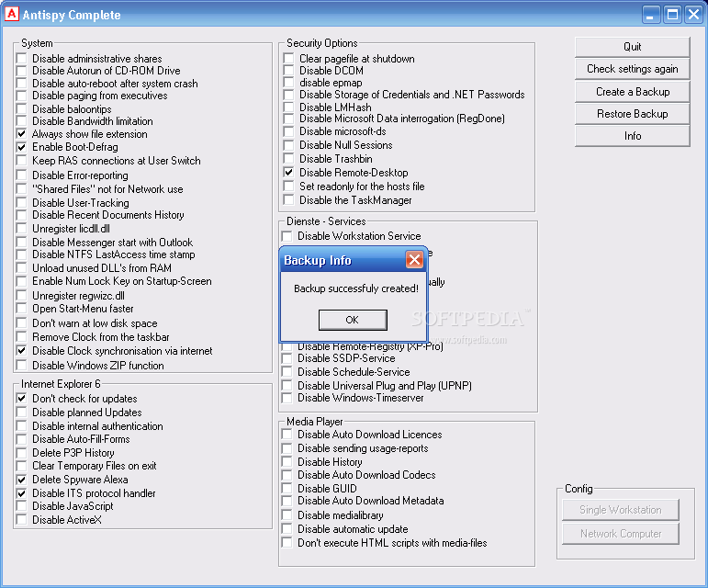
Task: Check Disable the TaskManager
Action: (288, 200)
